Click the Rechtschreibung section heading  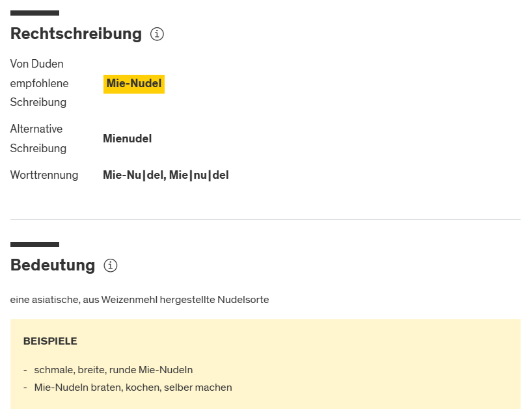75,34
